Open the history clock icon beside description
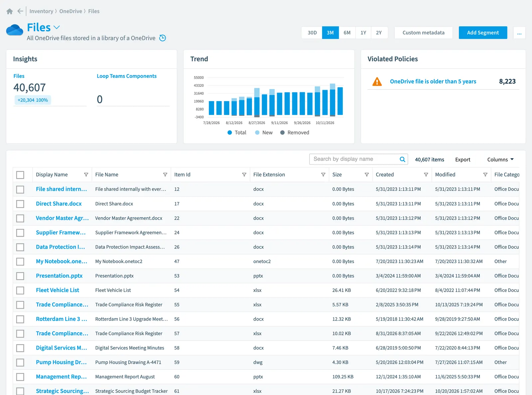 tap(163, 38)
